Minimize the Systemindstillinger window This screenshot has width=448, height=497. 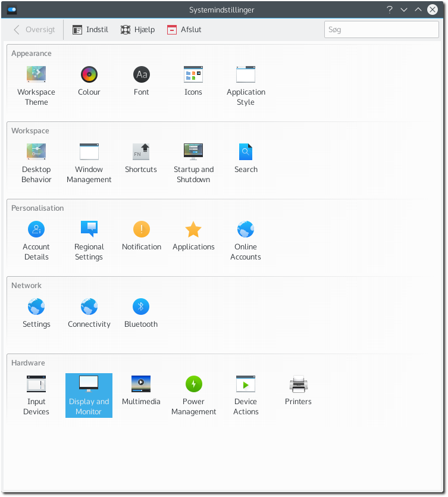point(404,10)
